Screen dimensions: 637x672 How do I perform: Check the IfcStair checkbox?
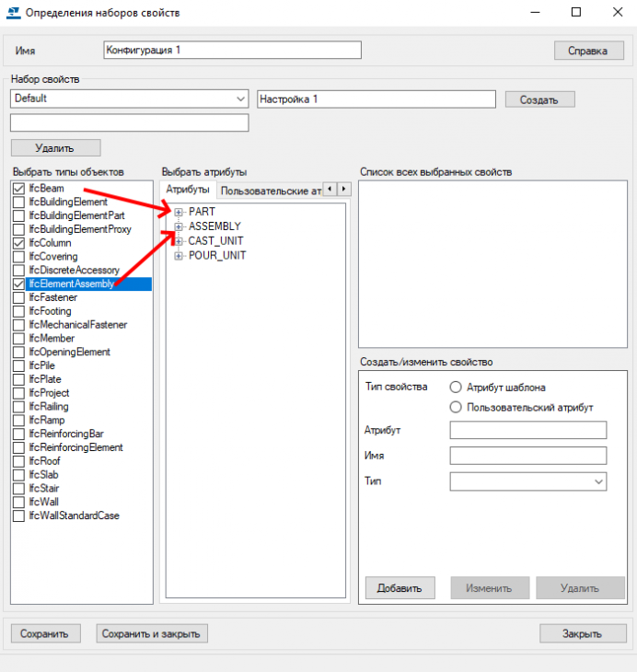coord(18,489)
